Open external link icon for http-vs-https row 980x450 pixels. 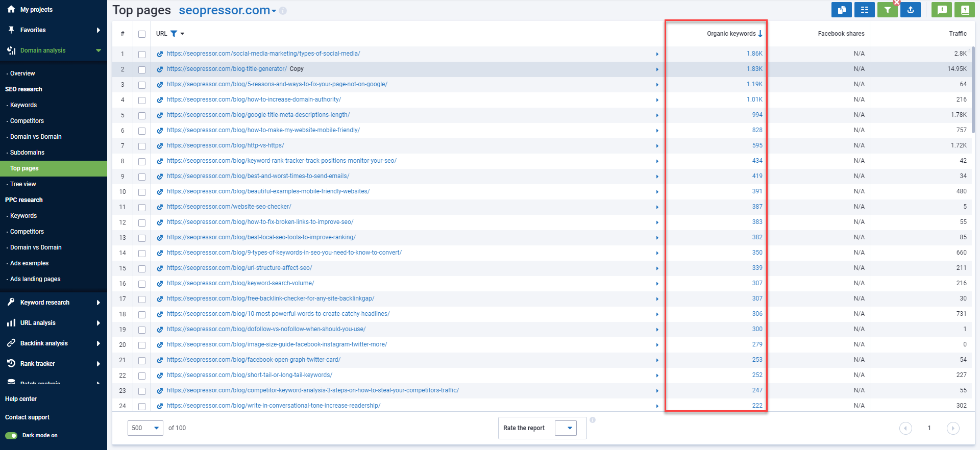point(160,146)
